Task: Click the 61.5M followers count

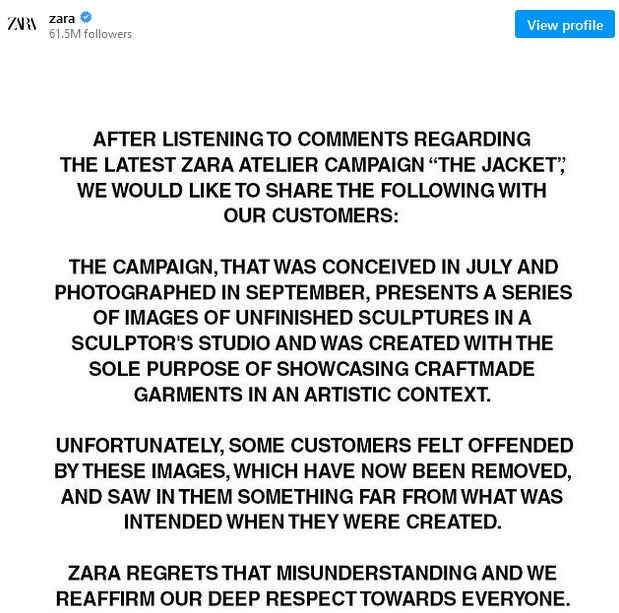Action: point(90,34)
